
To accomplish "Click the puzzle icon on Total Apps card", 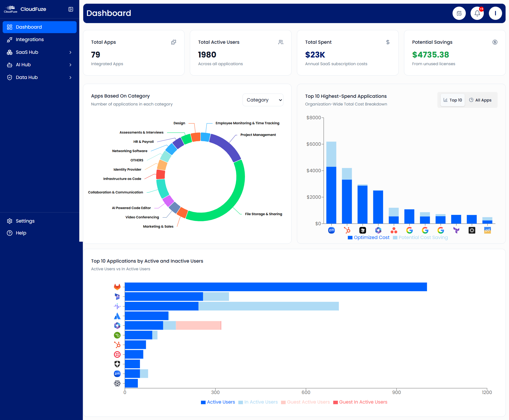I will coord(174,42).
